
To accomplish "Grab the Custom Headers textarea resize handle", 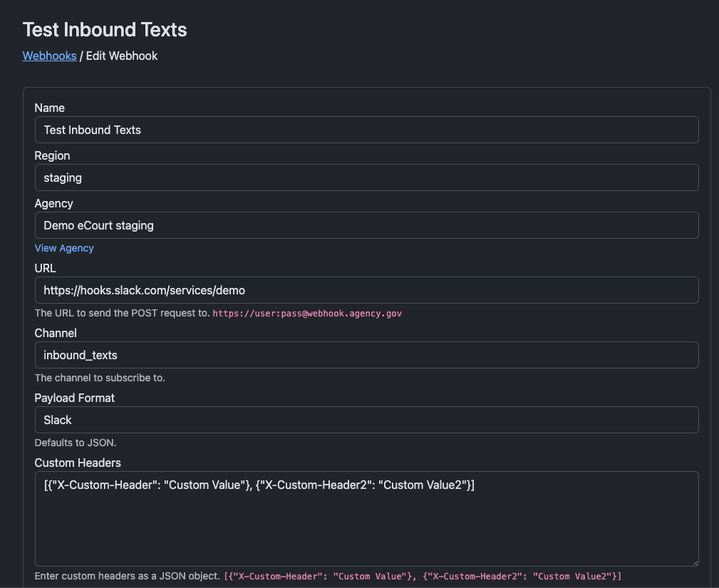I will (695, 563).
